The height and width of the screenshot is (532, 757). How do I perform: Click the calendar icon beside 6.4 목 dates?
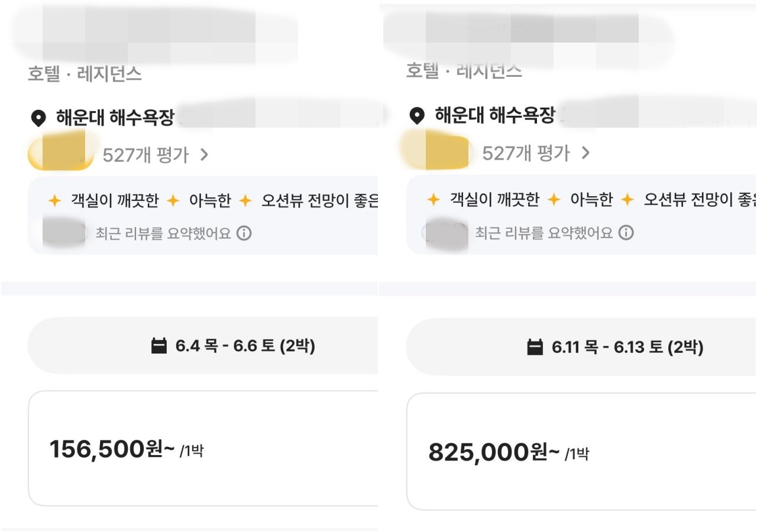coord(158,344)
